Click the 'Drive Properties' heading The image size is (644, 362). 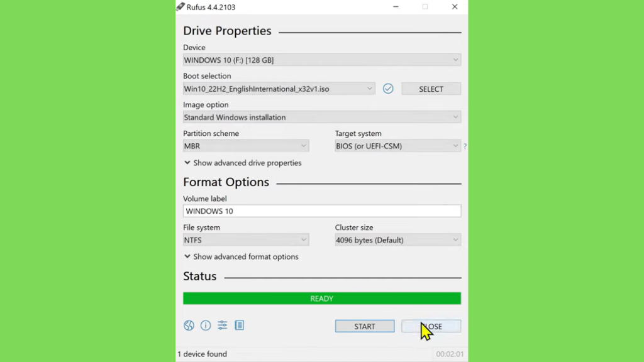click(x=227, y=31)
